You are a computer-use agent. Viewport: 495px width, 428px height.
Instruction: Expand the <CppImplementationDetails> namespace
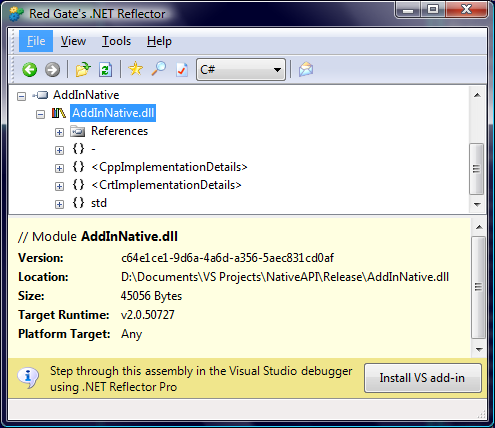click(x=59, y=168)
